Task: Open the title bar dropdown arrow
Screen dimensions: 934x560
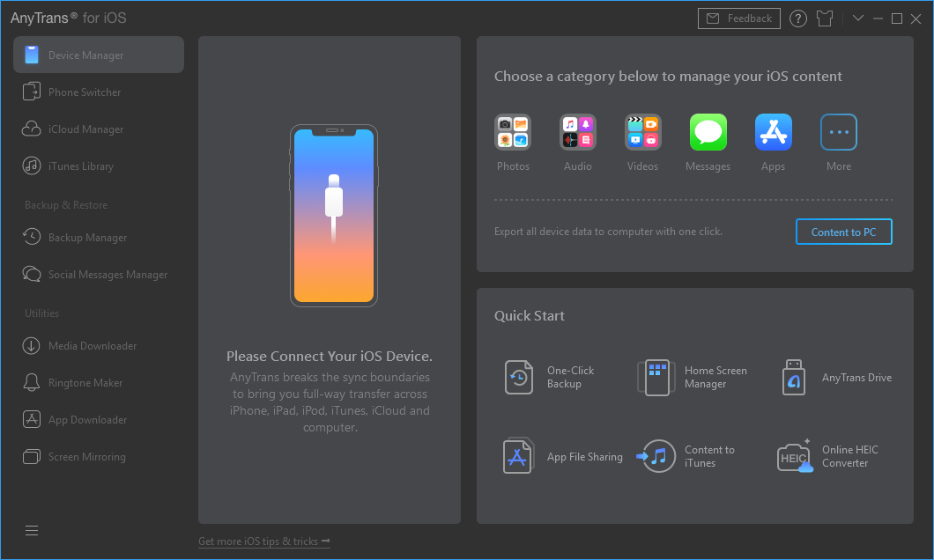Action: pyautogui.click(x=857, y=18)
